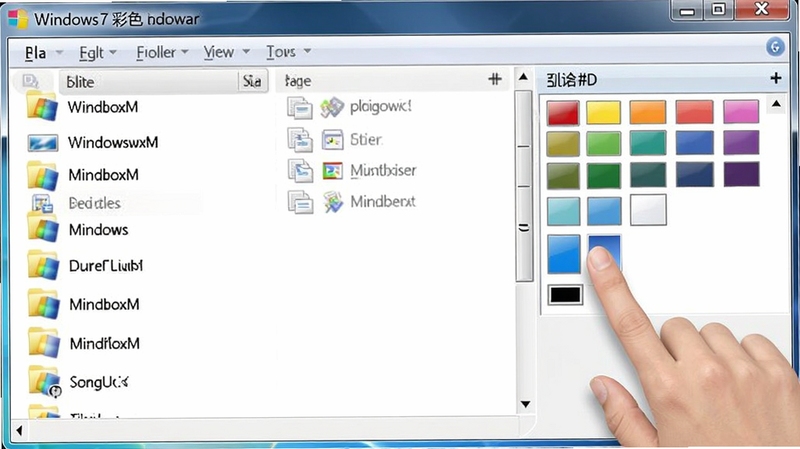800x449 pixels.
Task: Pick the dark purple color swatch
Action: [741, 174]
